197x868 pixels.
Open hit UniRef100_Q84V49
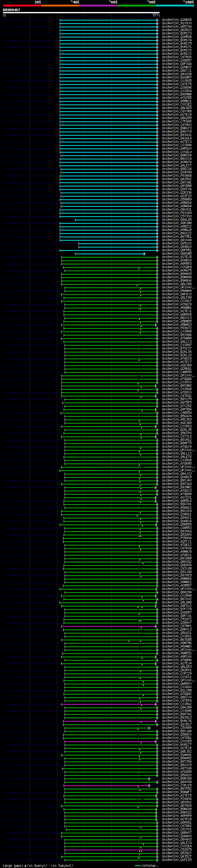click(x=177, y=782)
